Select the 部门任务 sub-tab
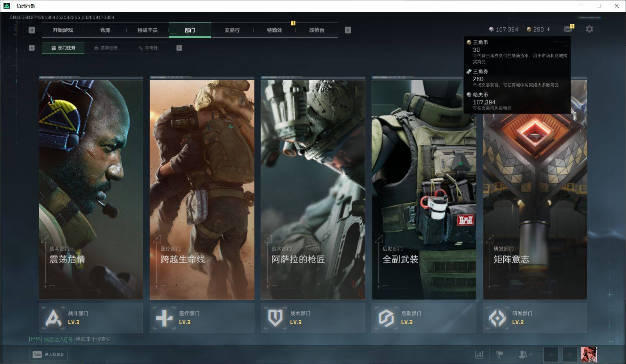Screen dimensions: 626x364 [63, 48]
